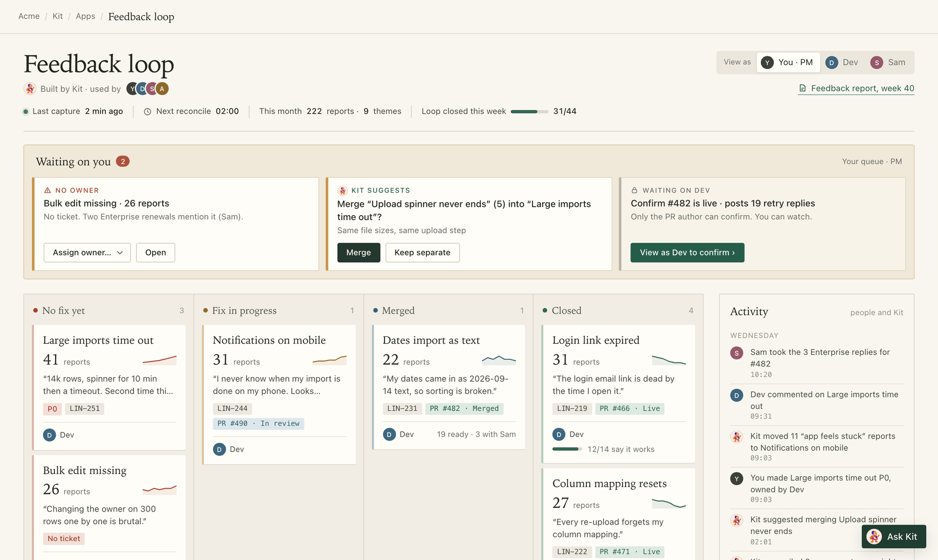Click your avatar on 'You made Large imports' activity
This screenshot has height=560, width=938.
[736, 478]
